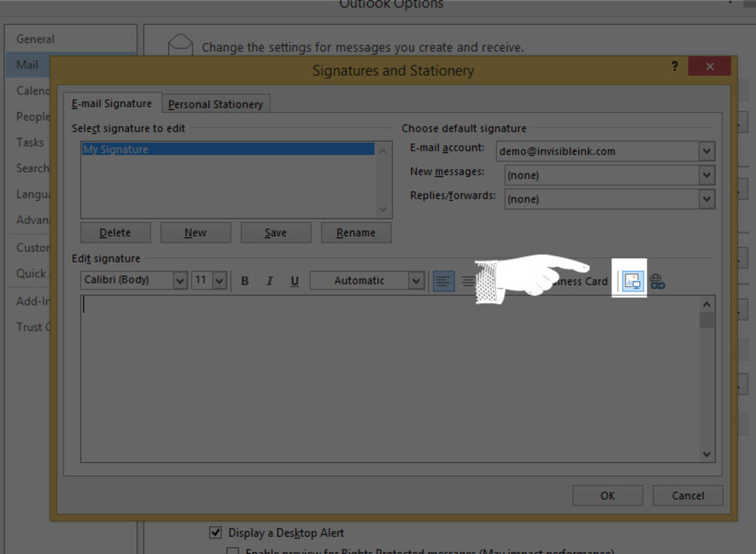Expand the New messages signature dropdown
The height and width of the screenshot is (554, 756).
click(x=707, y=175)
